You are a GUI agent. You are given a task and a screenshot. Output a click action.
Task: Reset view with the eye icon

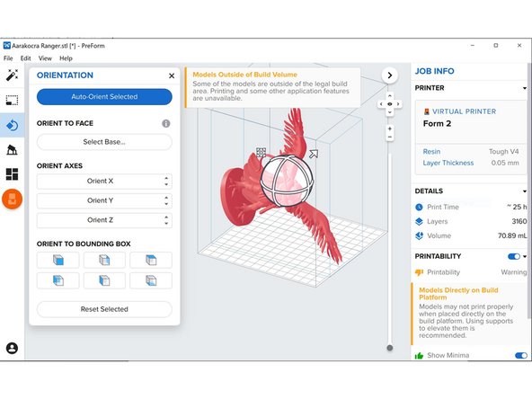(x=390, y=104)
